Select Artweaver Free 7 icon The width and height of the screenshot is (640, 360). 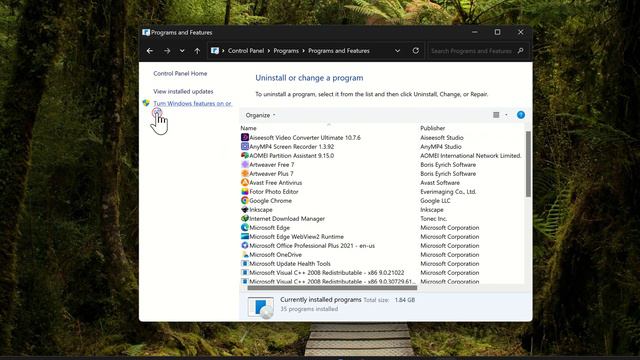pos(244,164)
